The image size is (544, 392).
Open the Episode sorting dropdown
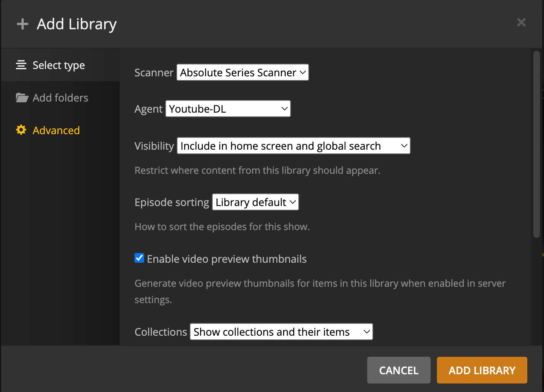coord(255,202)
